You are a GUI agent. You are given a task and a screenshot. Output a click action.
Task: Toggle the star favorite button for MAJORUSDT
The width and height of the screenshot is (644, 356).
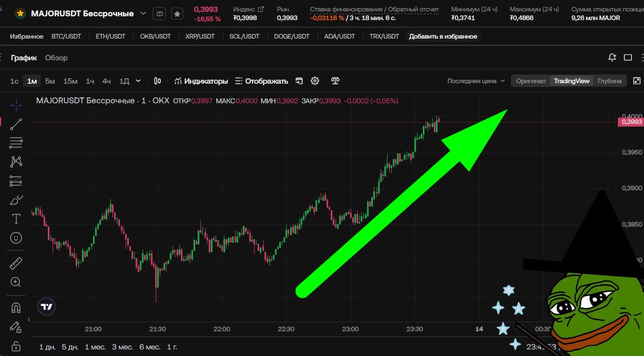pos(177,14)
